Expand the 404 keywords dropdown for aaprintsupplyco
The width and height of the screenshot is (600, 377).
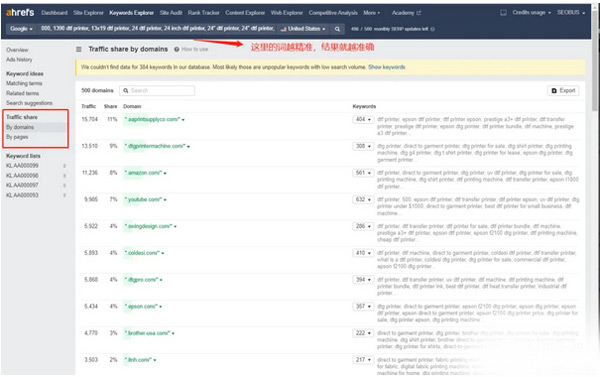pyautogui.click(x=363, y=119)
